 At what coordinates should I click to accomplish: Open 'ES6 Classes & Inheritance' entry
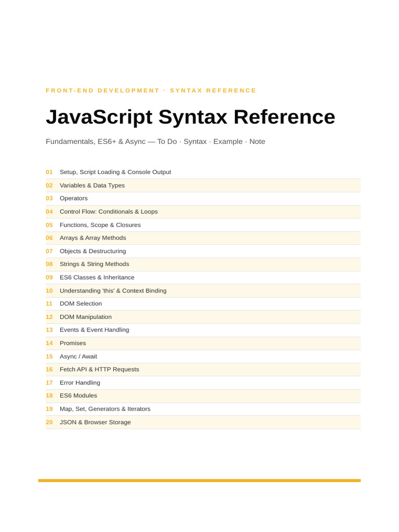pyautogui.click(x=203, y=277)
